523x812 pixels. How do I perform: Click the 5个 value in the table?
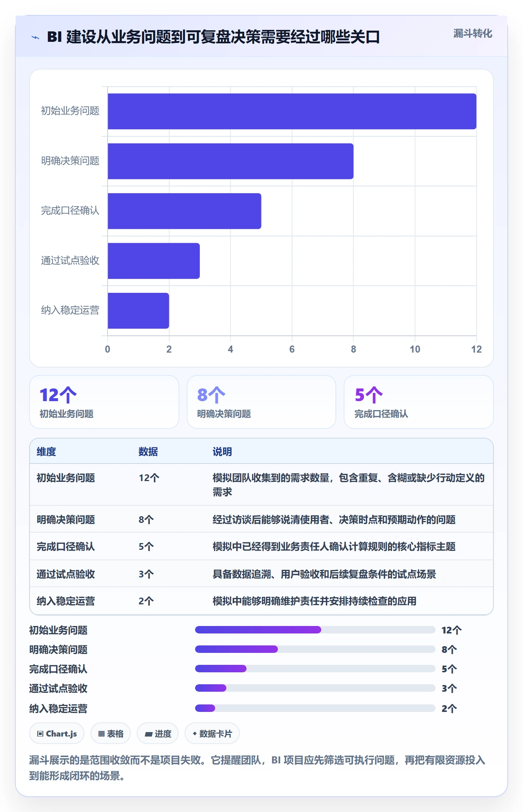click(146, 546)
